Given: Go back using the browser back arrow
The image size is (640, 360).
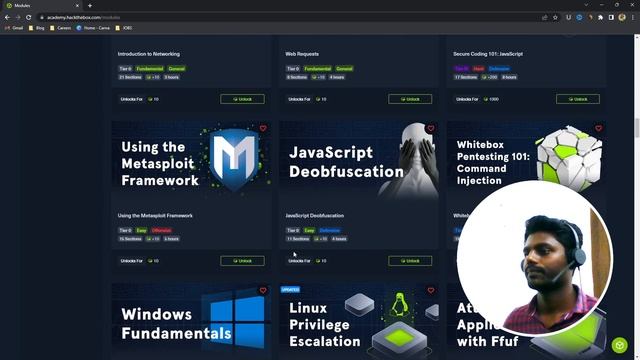Looking at the screenshot, I should [x=7, y=18].
